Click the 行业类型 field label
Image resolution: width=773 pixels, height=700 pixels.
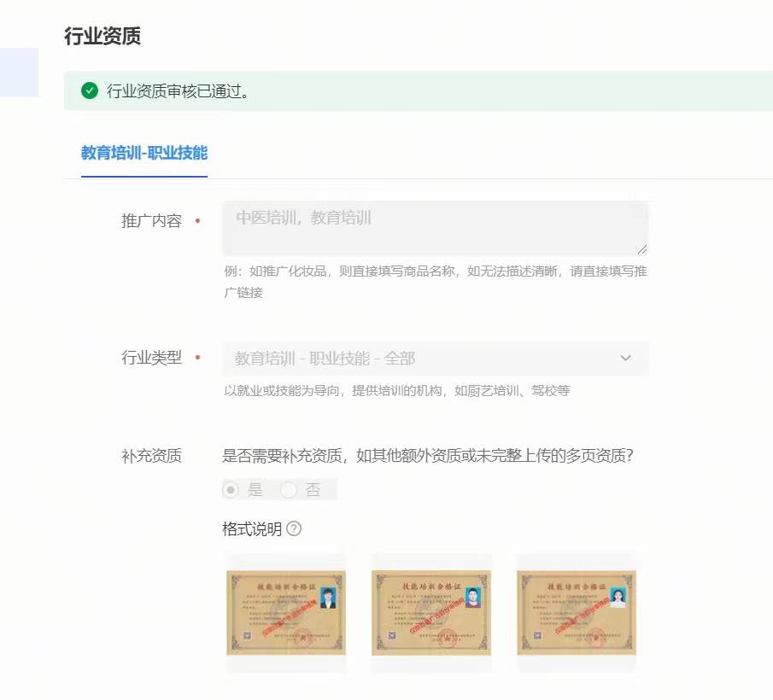[151, 359]
